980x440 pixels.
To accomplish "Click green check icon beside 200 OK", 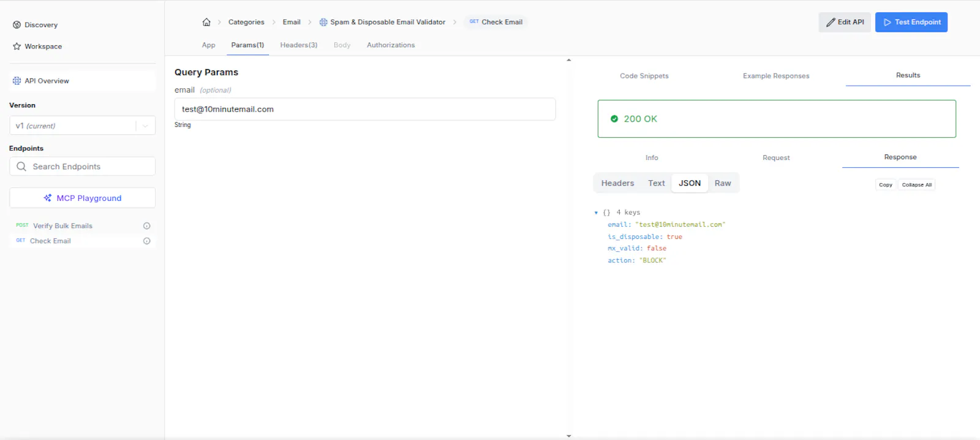I will (614, 119).
